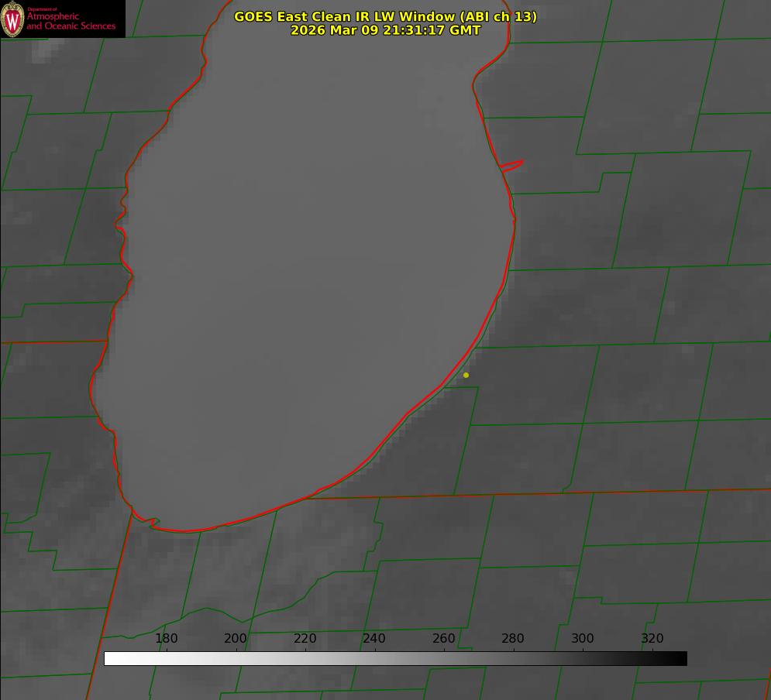Click the Atmospheric and Oceanic Sciences text
The height and width of the screenshot is (700, 771).
(71, 21)
